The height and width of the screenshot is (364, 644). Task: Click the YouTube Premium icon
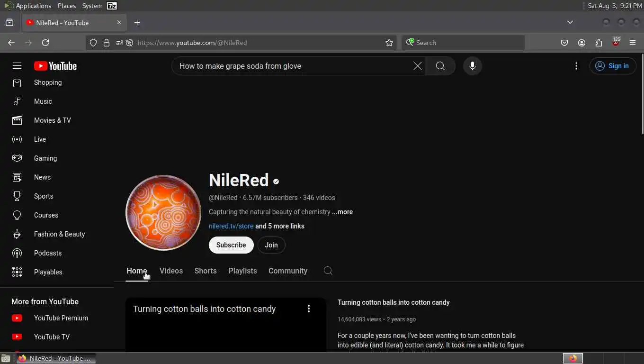point(17,318)
